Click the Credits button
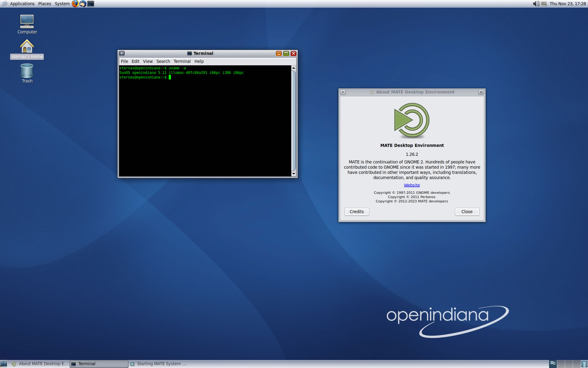This screenshot has height=368, width=588. click(357, 212)
